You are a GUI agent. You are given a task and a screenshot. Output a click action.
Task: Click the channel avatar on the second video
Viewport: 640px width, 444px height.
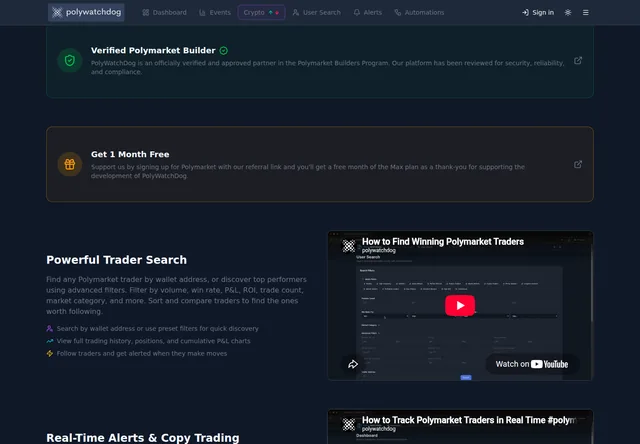(x=349, y=424)
